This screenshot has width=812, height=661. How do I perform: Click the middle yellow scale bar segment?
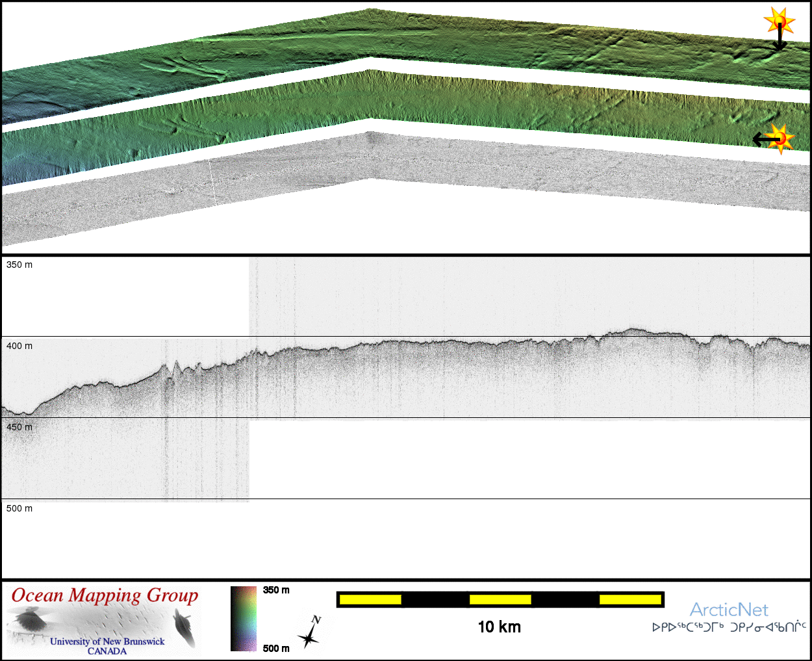(500, 599)
